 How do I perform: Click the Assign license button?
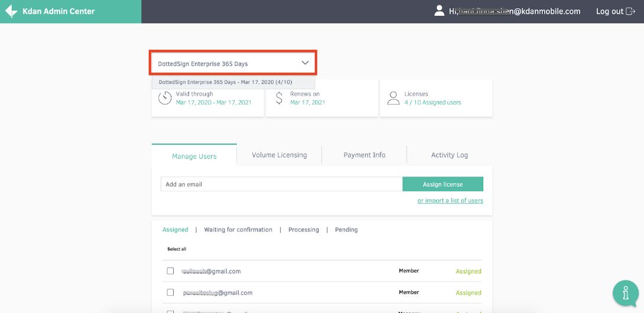click(x=443, y=184)
